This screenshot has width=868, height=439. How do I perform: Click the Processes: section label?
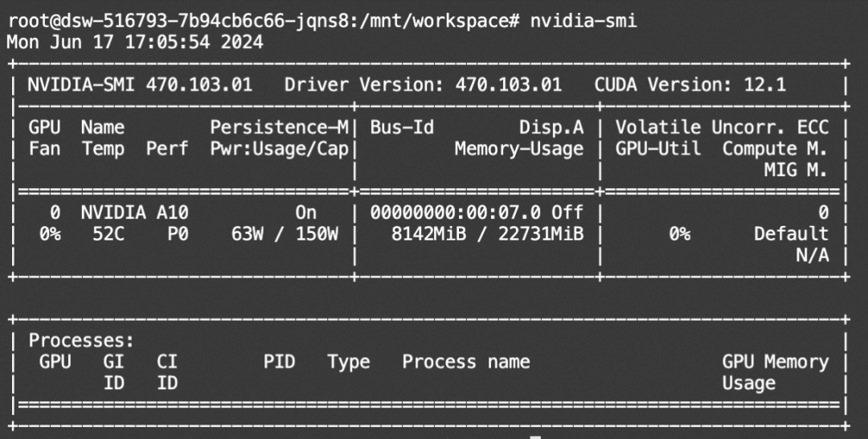[x=81, y=340]
